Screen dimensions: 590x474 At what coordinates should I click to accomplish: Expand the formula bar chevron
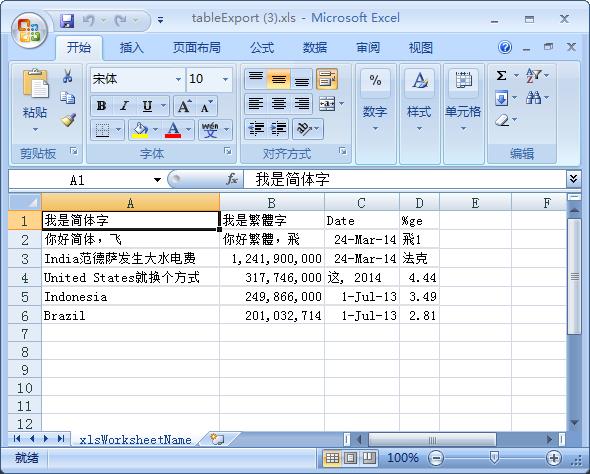click(x=573, y=178)
